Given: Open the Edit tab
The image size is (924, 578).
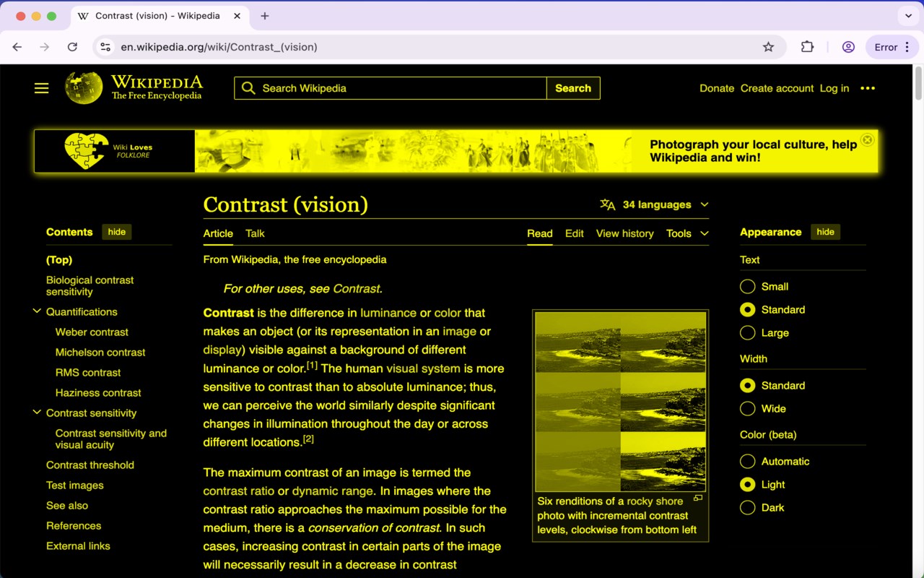Looking at the screenshot, I should (575, 233).
